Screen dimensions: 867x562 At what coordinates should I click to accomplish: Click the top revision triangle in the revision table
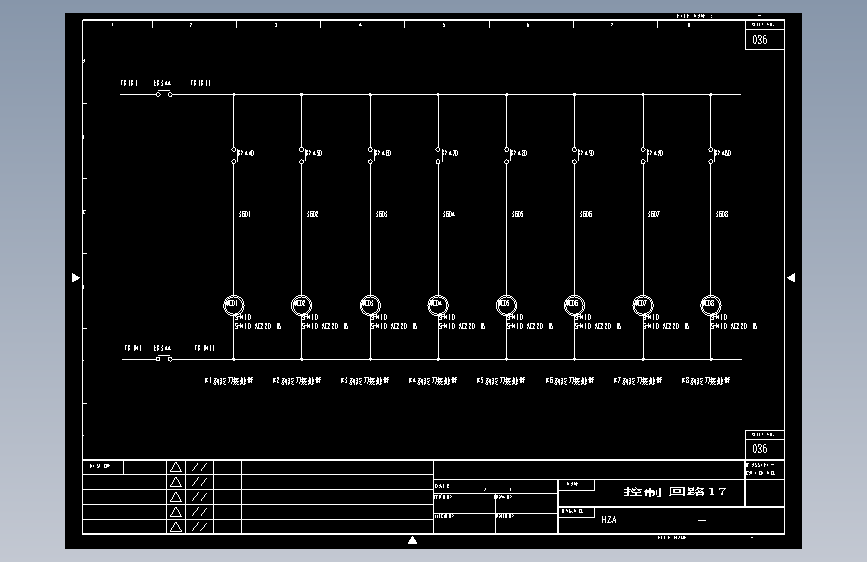176,467
